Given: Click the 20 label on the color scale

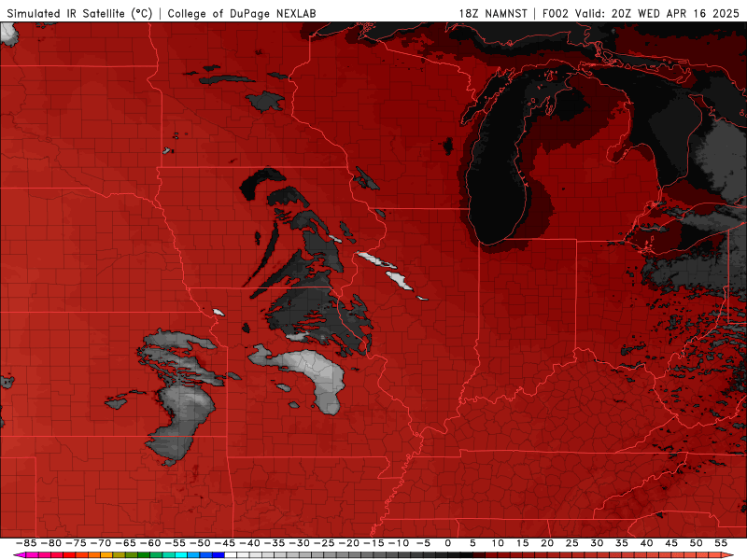Looking at the screenshot, I should coord(547,543).
